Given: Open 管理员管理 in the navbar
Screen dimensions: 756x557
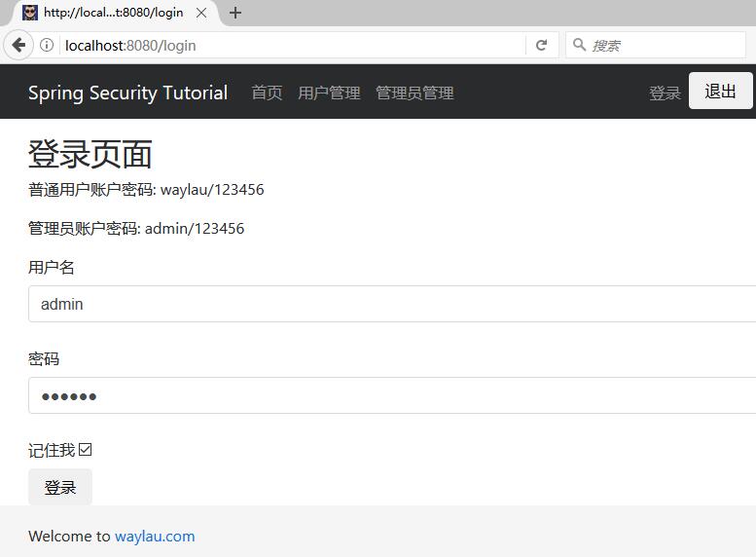Looking at the screenshot, I should (x=414, y=93).
